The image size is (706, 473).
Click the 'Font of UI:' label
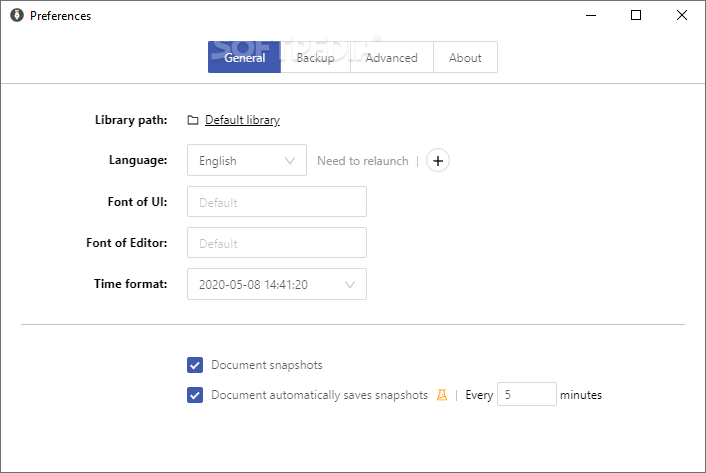click(x=137, y=202)
